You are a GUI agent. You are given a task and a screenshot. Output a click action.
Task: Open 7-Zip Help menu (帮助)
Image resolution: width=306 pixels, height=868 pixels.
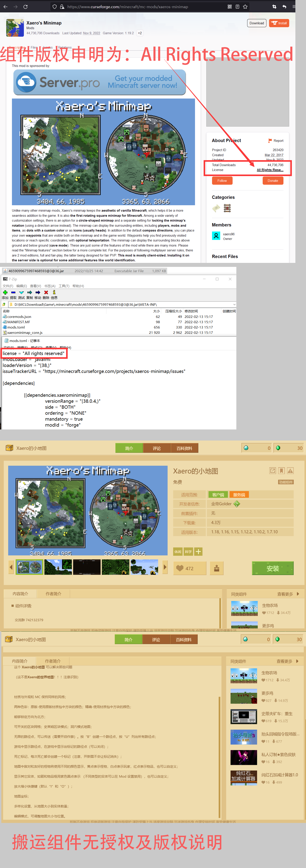click(x=78, y=286)
